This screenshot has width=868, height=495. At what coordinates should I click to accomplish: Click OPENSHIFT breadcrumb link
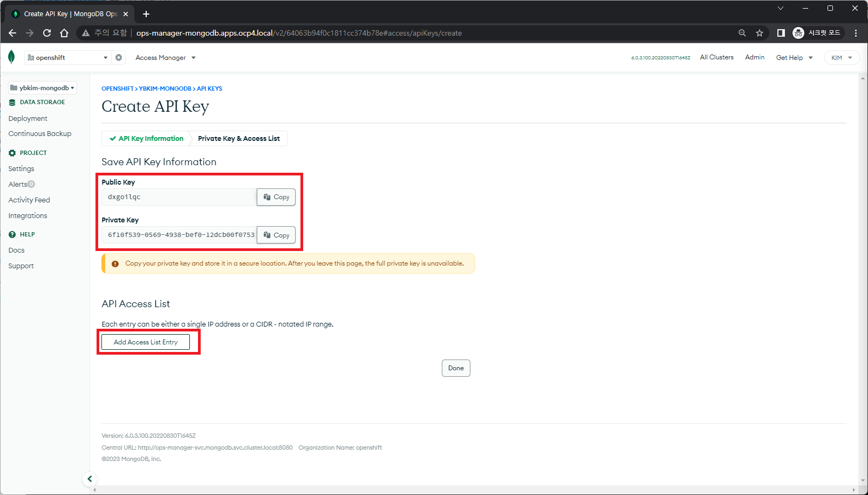click(118, 89)
